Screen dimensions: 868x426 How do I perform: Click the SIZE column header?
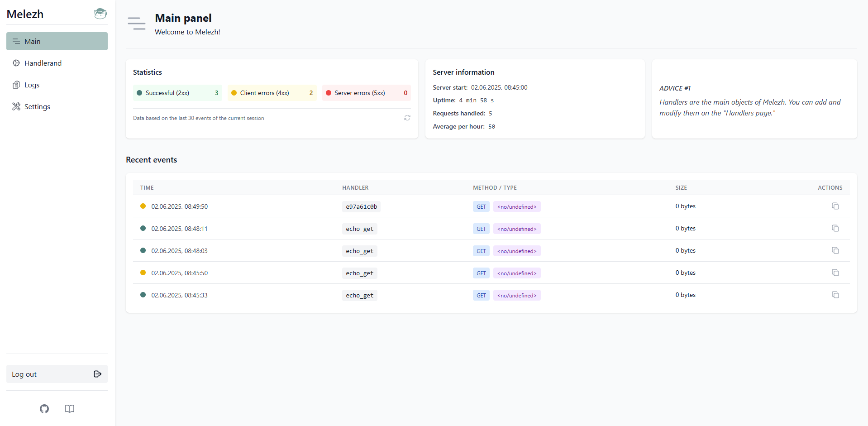point(681,187)
